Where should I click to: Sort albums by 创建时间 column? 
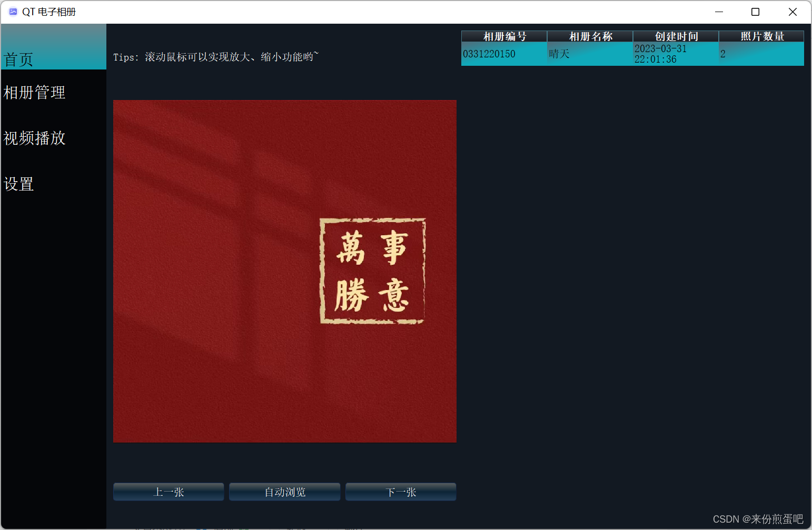point(676,36)
